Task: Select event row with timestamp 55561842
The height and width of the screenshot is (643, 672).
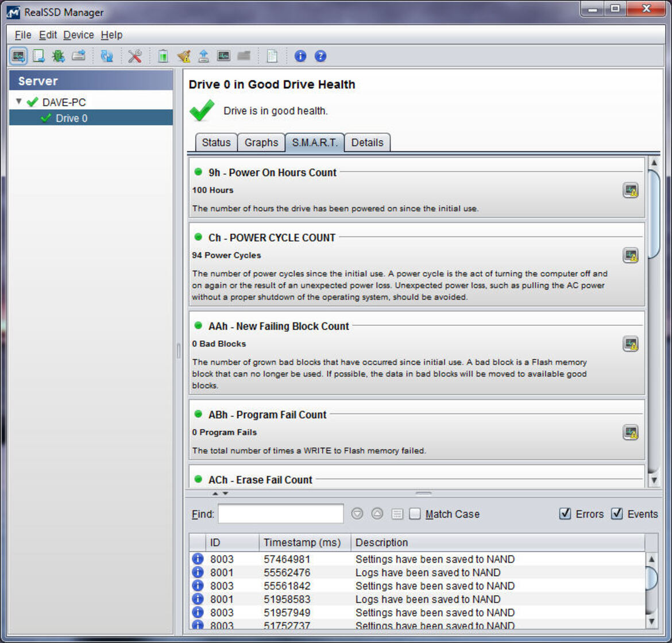Action: [417, 586]
